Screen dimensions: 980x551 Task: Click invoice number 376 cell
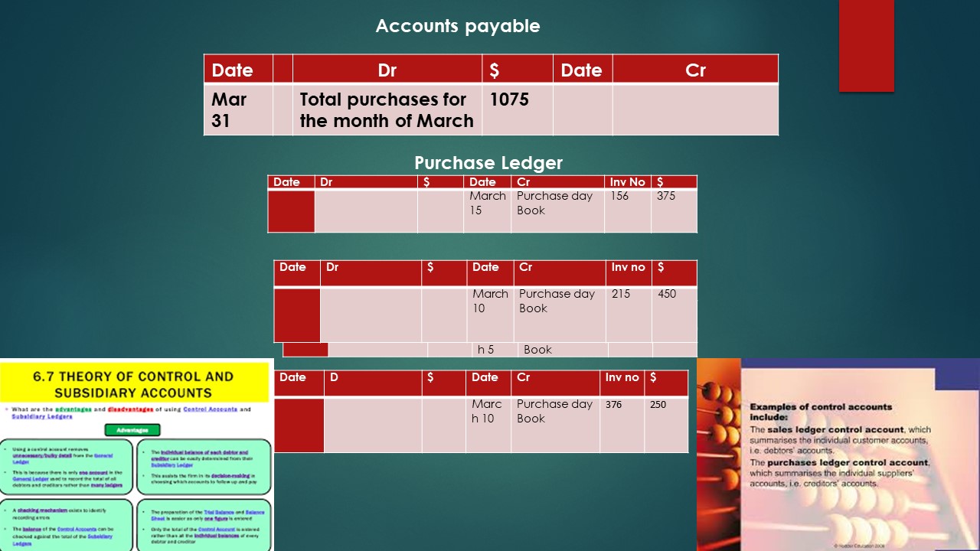coord(621,412)
